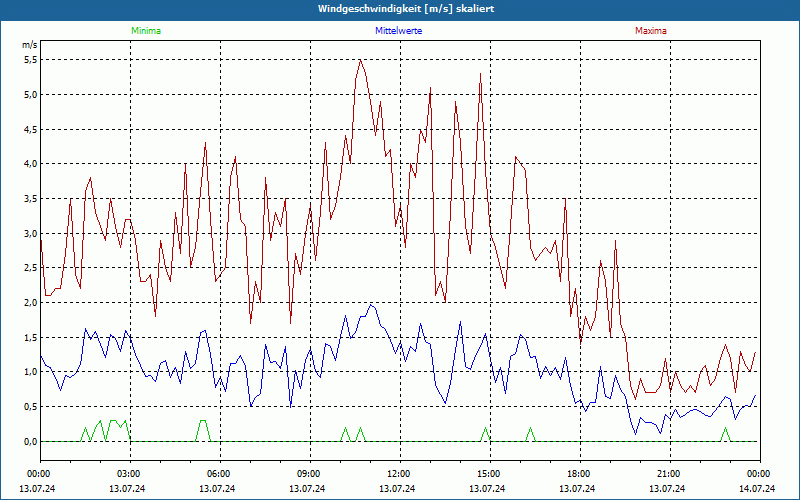Click the 18:00 time axis label
800x500 pixels.
pos(580,474)
